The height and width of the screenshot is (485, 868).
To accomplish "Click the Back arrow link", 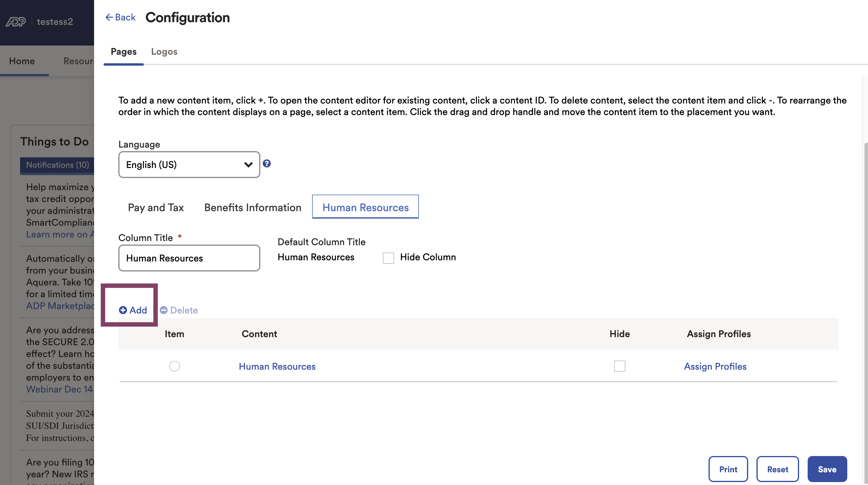I will click(120, 17).
